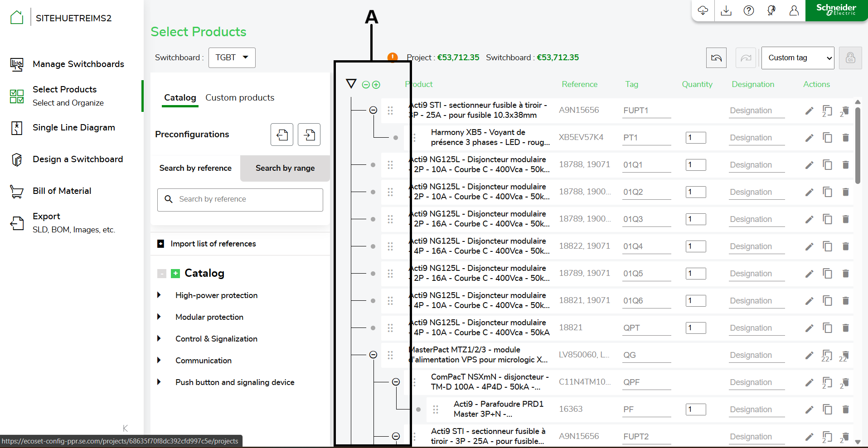Sort by Quantity column header

697,84
